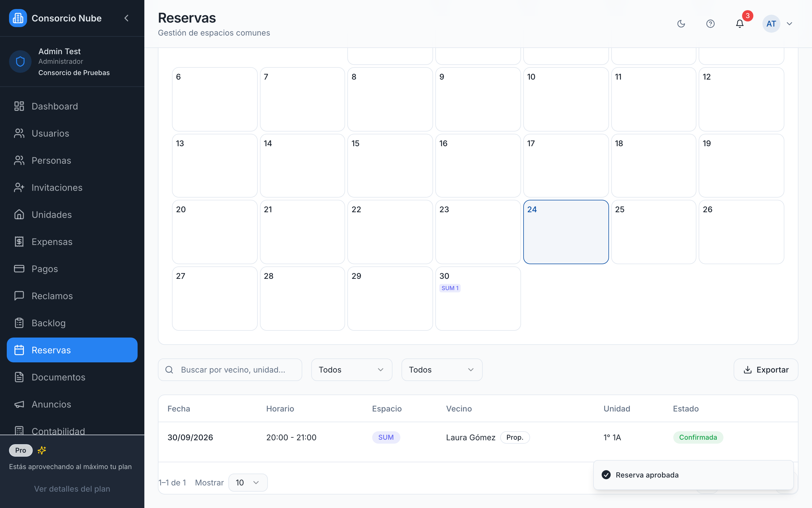This screenshot has height=508, width=812.
Task: Click the Backlog clipboard icon
Action: click(x=19, y=323)
